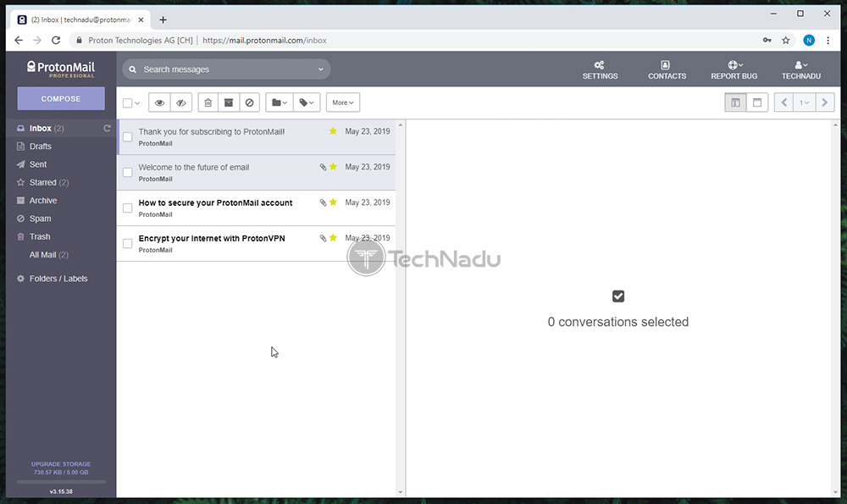Open Chrome three-dot menu

point(828,40)
